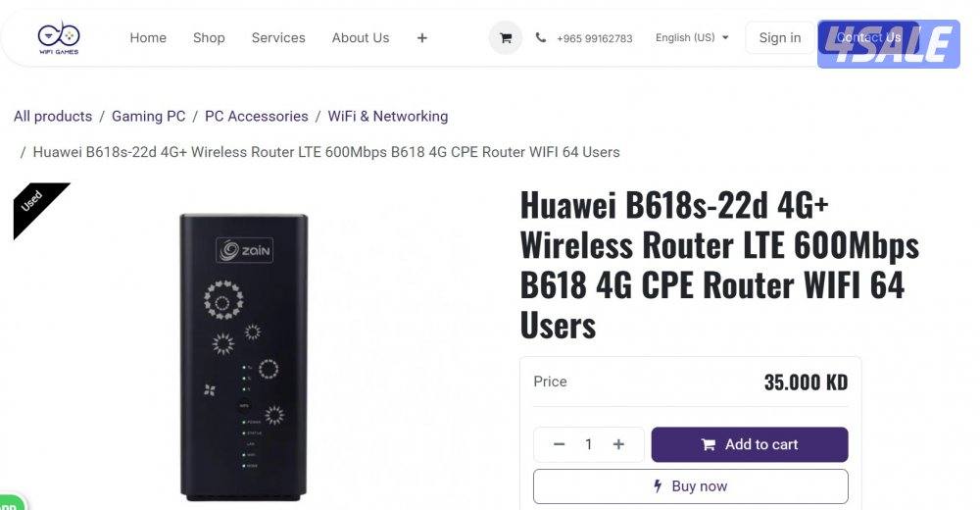The height and width of the screenshot is (510, 980).
Task: Decrease quantity with the minus button
Action: click(560, 444)
